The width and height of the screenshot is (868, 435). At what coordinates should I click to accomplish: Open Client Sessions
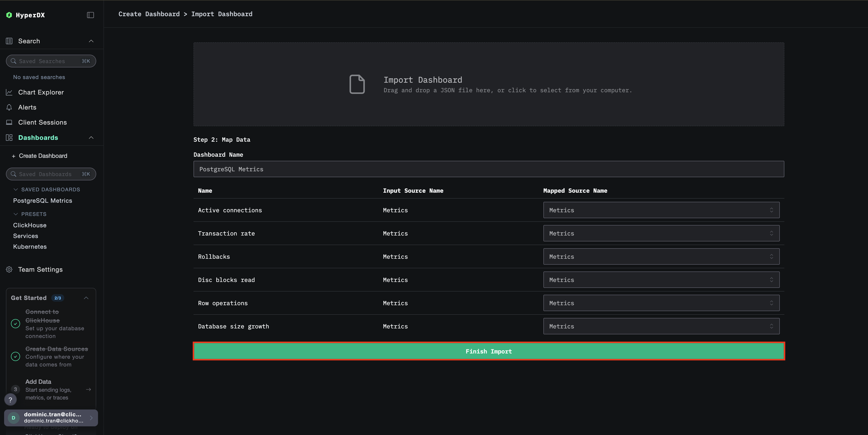pos(42,122)
